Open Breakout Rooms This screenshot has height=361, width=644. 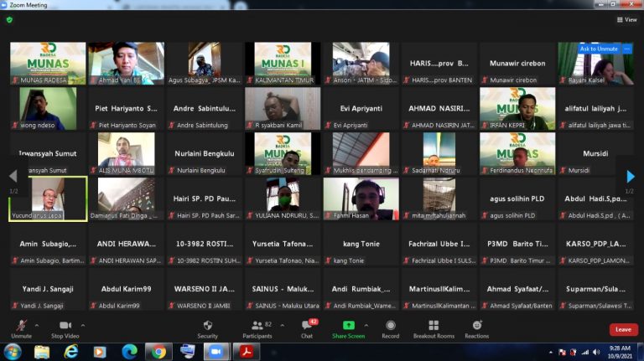coord(434,328)
